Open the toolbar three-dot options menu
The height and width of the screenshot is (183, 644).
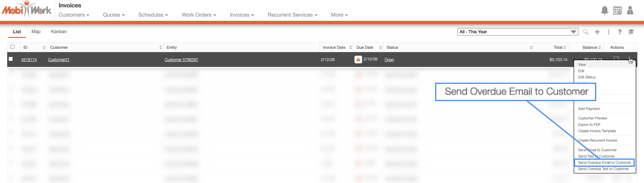608,32
